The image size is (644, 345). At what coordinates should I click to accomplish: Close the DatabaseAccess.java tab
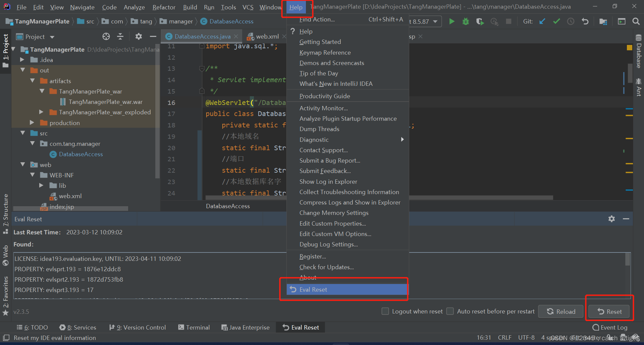[x=236, y=36]
